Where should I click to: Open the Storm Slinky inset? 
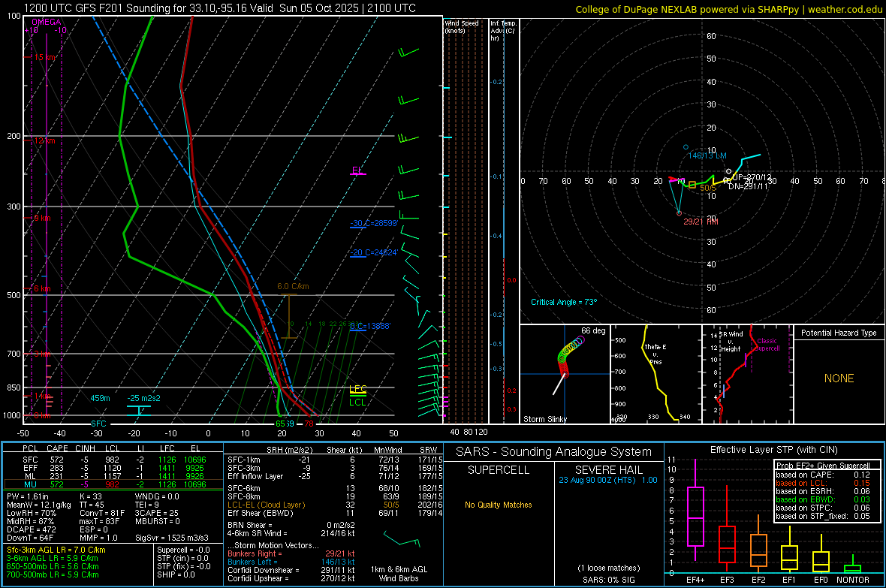pos(565,374)
